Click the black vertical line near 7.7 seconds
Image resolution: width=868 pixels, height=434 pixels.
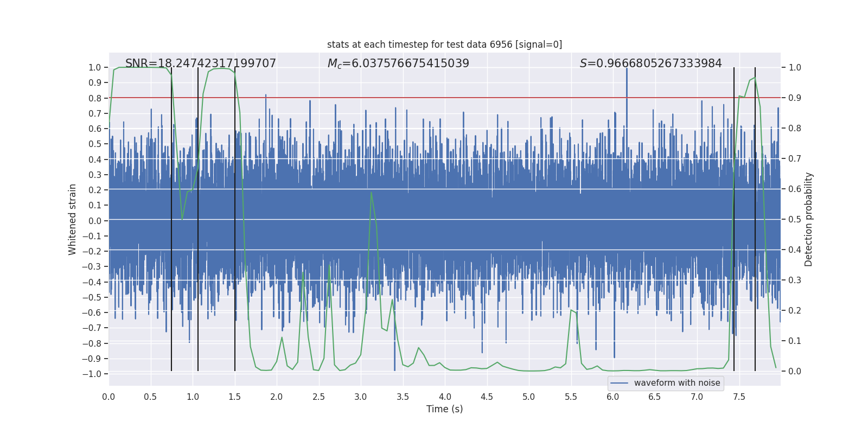tap(755, 219)
